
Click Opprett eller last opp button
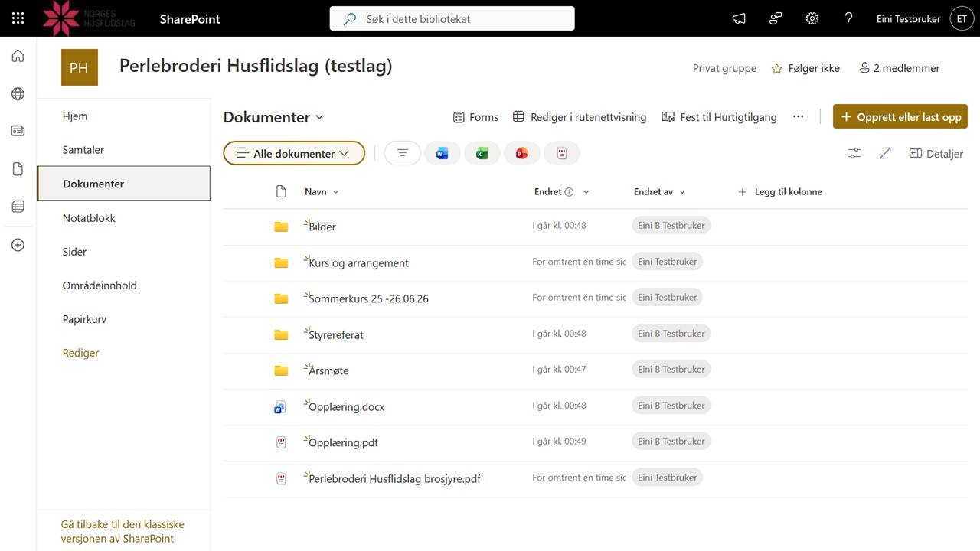(900, 116)
